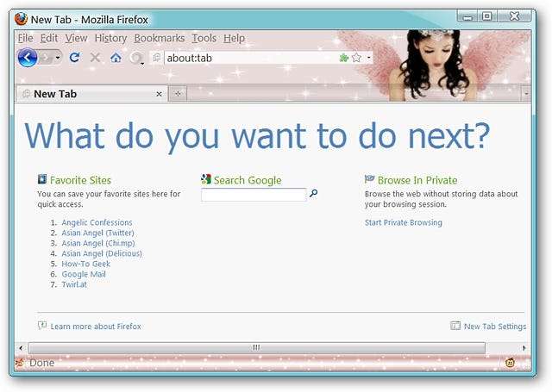Open the back/forward history dropdown arrow
Image resolution: width=552 pixels, height=392 pixels.
(58, 58)
